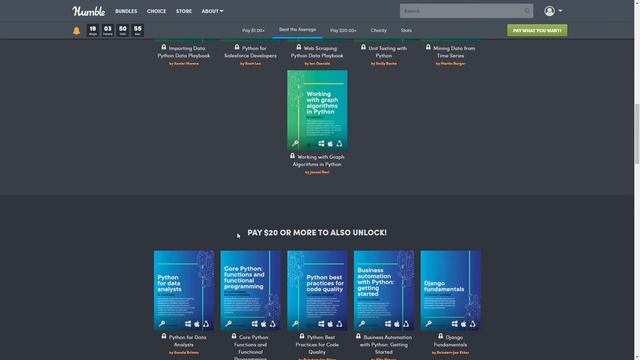
Task: Click lock icon beside Python for Data Analysts title
Action: 164,336
